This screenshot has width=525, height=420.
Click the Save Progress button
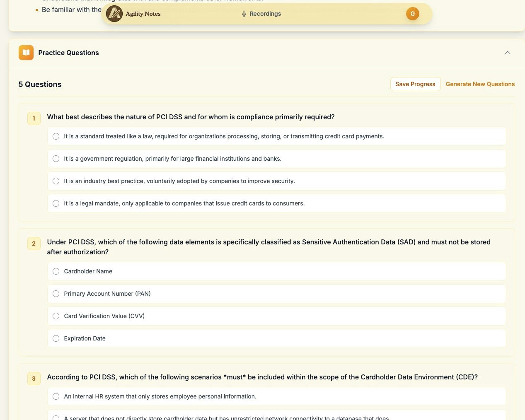415,84
